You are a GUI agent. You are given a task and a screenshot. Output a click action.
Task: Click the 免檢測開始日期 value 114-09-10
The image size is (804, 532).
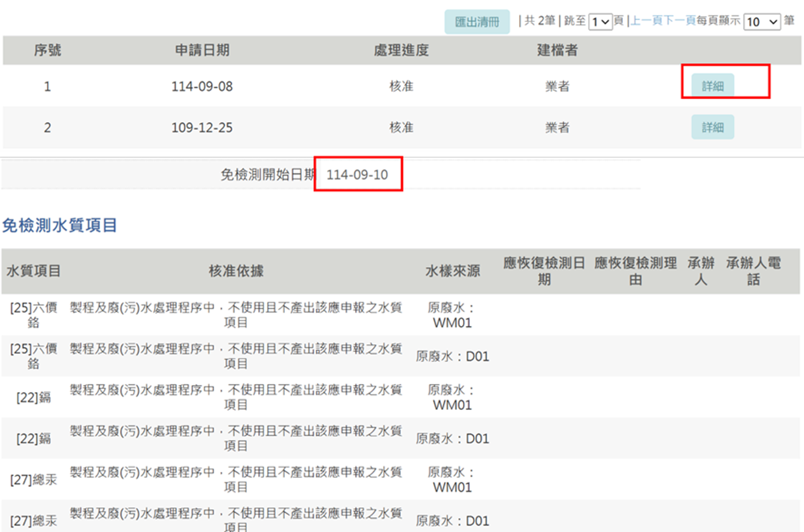pyautogui.click(x=357, y=175)
